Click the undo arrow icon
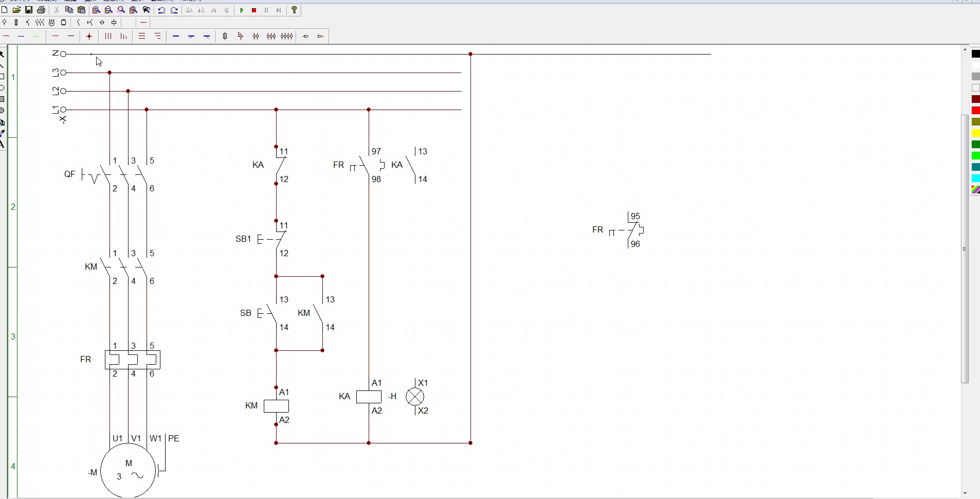 [162, 10]
